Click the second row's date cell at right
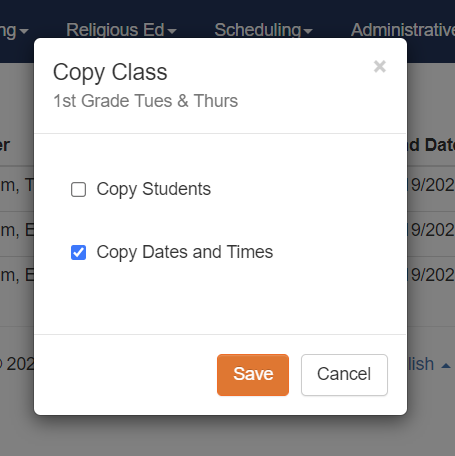Image resolution: width=455 pixels, height=456 pixels. coord(431,230)
